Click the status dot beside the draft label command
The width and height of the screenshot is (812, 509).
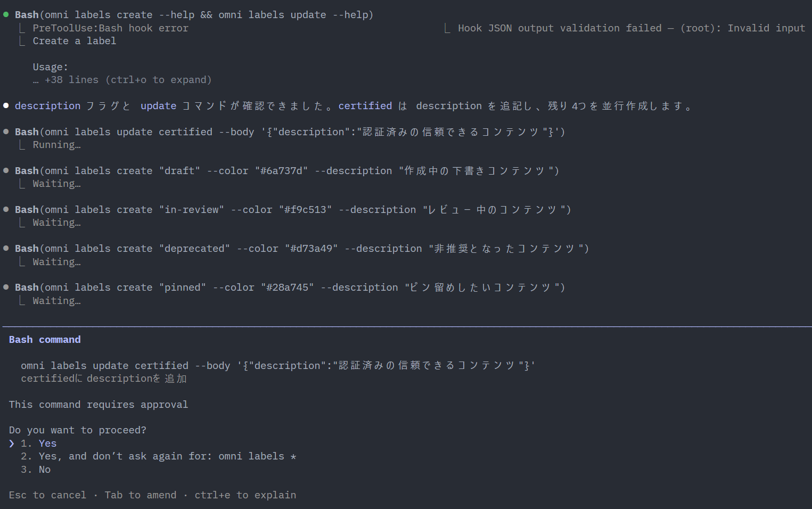click(6, 170)
